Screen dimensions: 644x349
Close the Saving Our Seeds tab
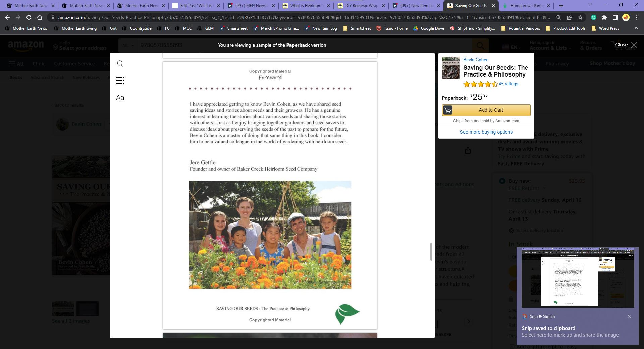(493, 6)
